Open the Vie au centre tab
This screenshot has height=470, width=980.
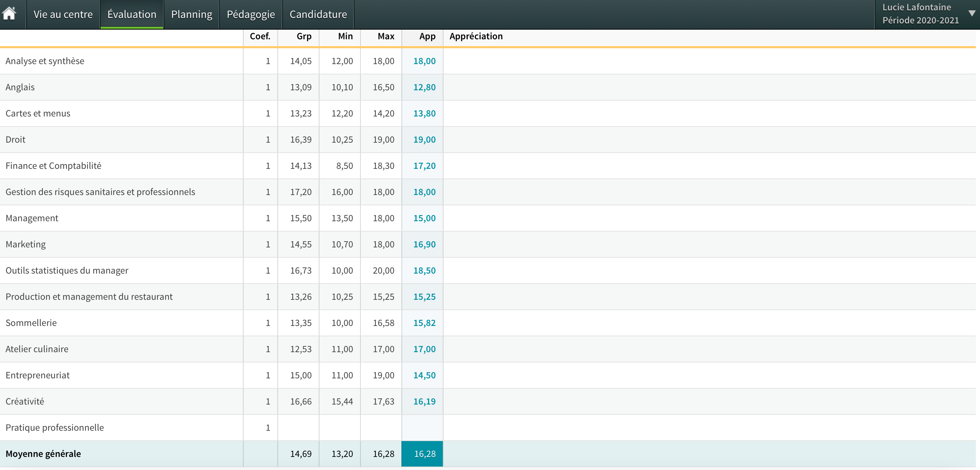pos(63,14)
